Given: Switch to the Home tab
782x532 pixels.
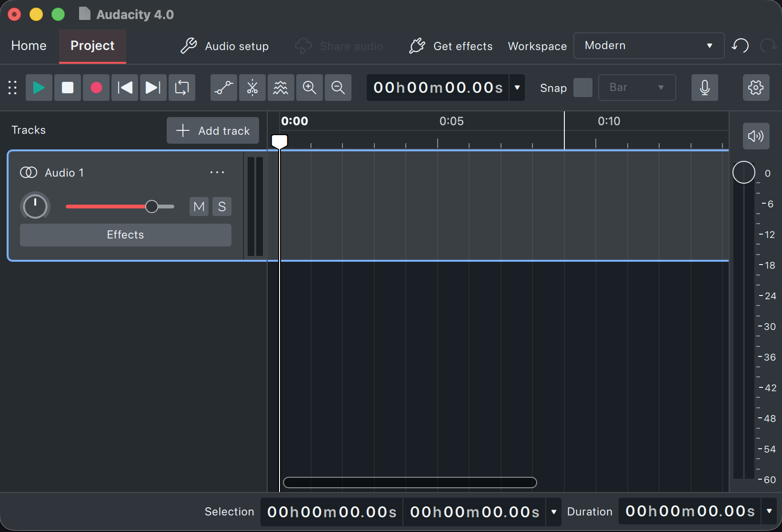Looking at the screenshot, I should click(29, 46).
